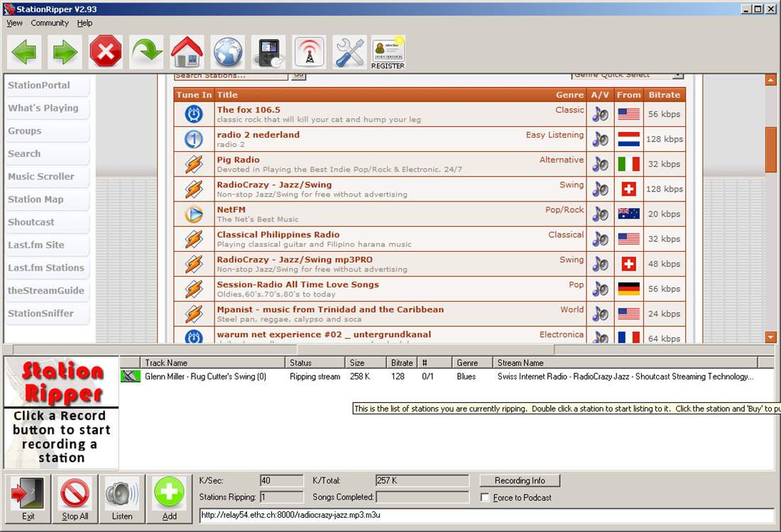781x532 pixels.
Task: Open StationSniffer in the sidebar
Action: (x=46, y=314)
